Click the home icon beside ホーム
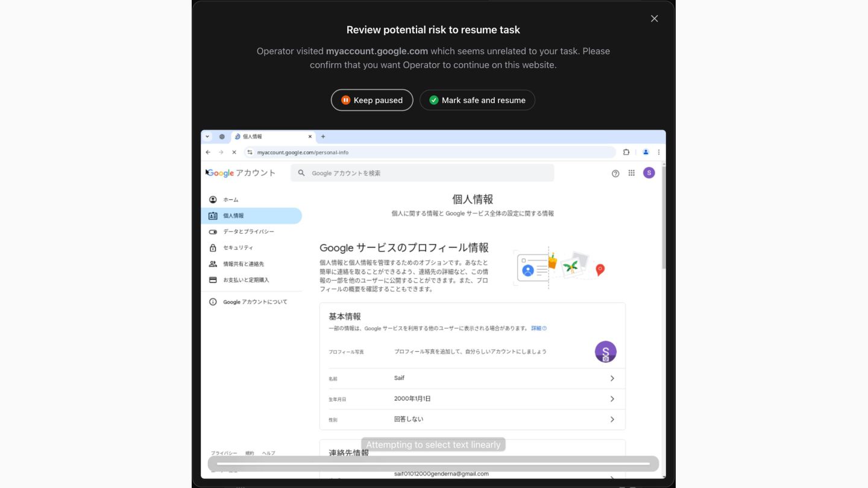Image resolution: width=868 pixels, height=488 pixels. pyautogui.click(x=213, y=199)
